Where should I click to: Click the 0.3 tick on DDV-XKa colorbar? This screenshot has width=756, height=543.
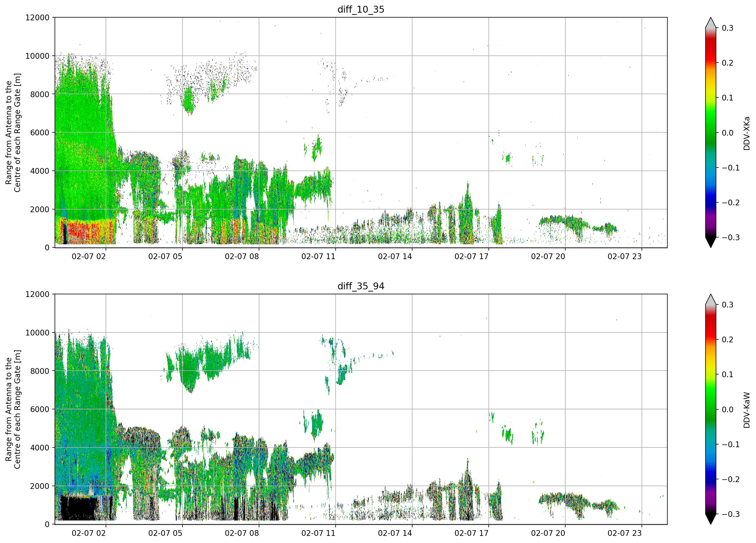coord(728,28)
